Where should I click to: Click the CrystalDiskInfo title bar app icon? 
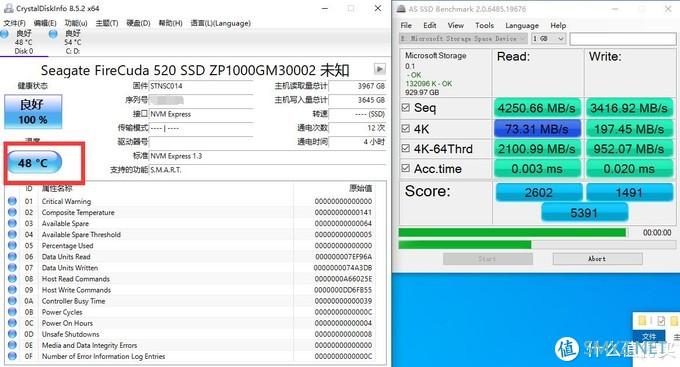click(8, 8)
